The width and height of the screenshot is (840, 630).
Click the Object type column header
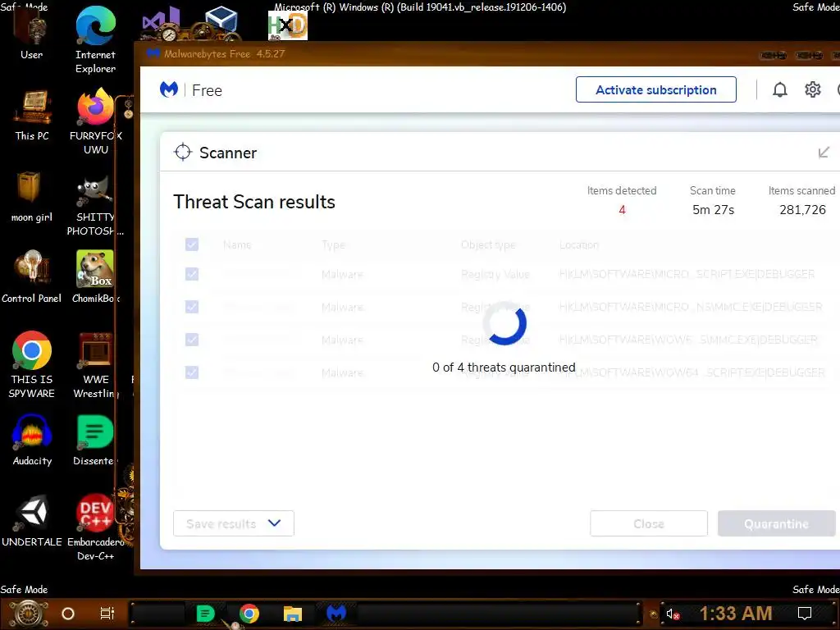pyautogui.click(x=488, y=245)
